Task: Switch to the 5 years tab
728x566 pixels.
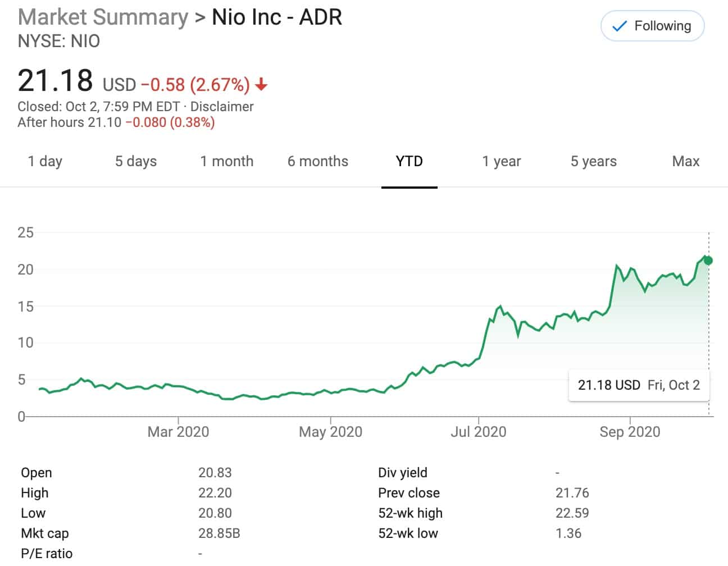Action: [x=593, y=162]
